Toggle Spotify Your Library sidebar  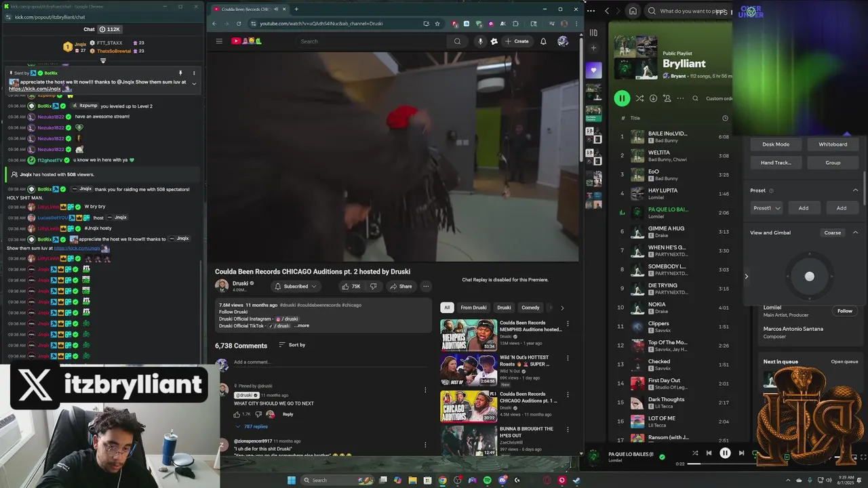(593, 32)
